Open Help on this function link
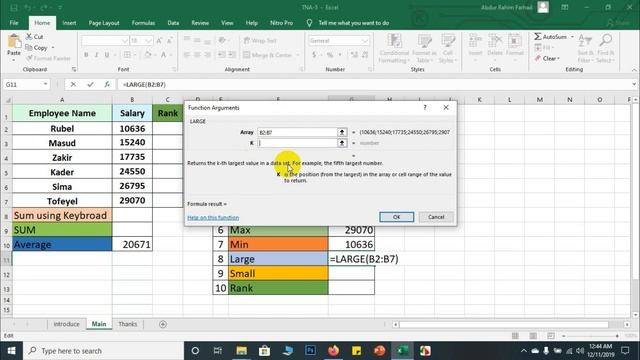The image size is (640, 360). [213, 218]
